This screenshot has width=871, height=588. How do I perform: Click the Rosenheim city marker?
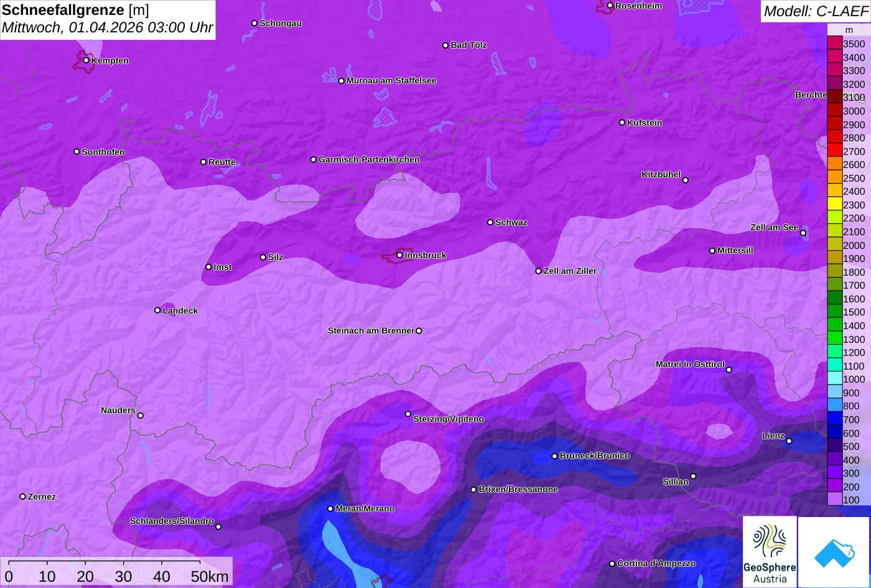(610, 6)
